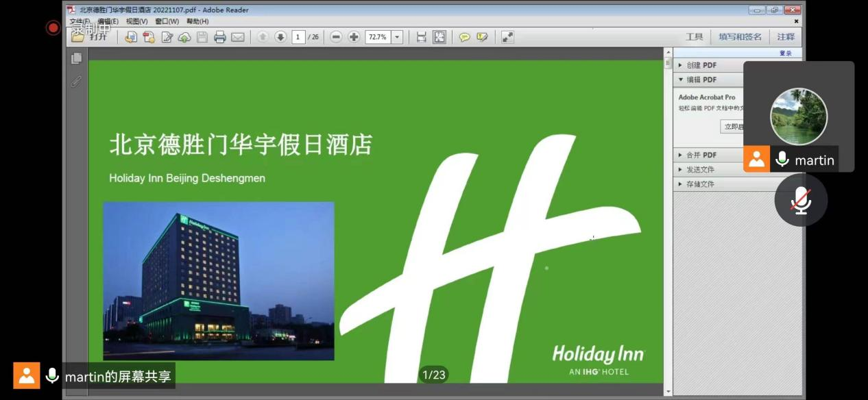The height and width of the screenshot is (400, 868).
Task: Switch to the 注释 pane tab
Action: (x=786, y=37)
